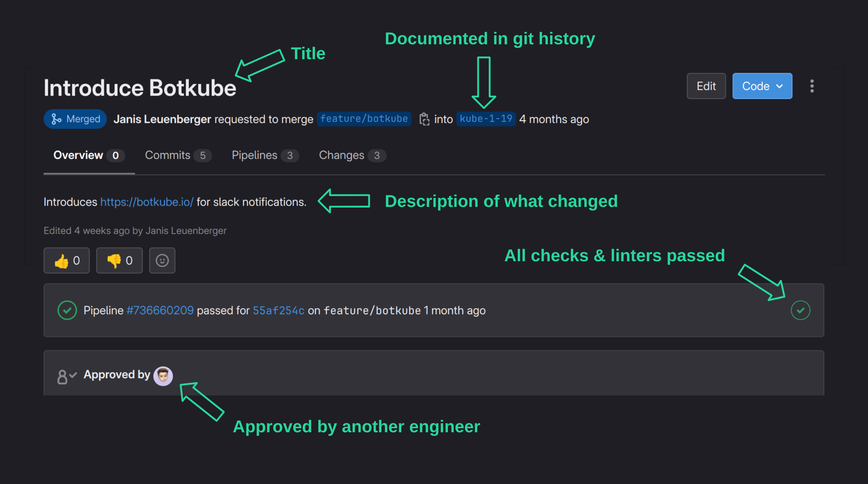Add a thumbs down reaction

click(119, 260)
